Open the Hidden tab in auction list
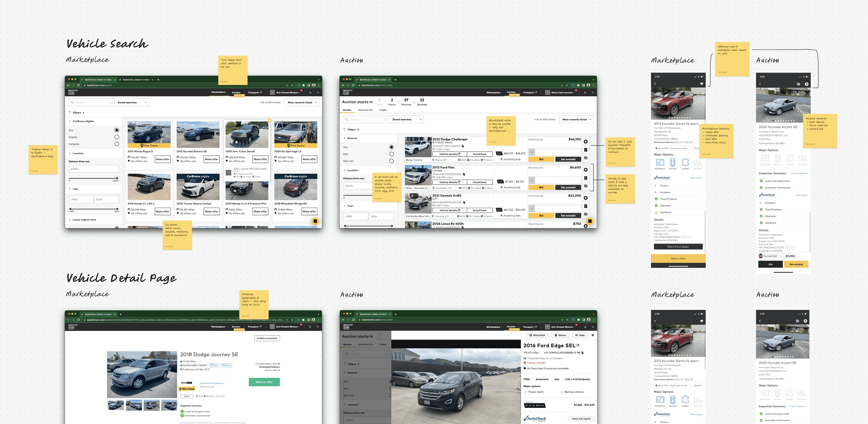 tap(383, 110)
